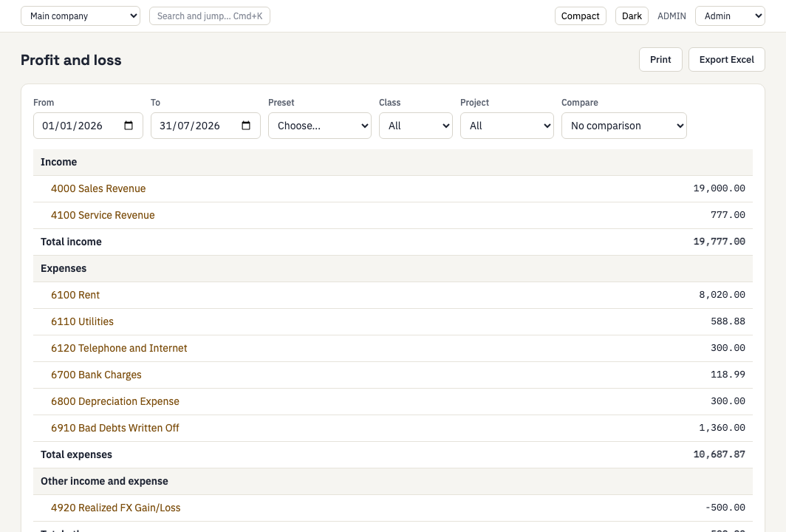The image size is (786, 532).
Task: Click the Print button
Action: coord(660,60)
